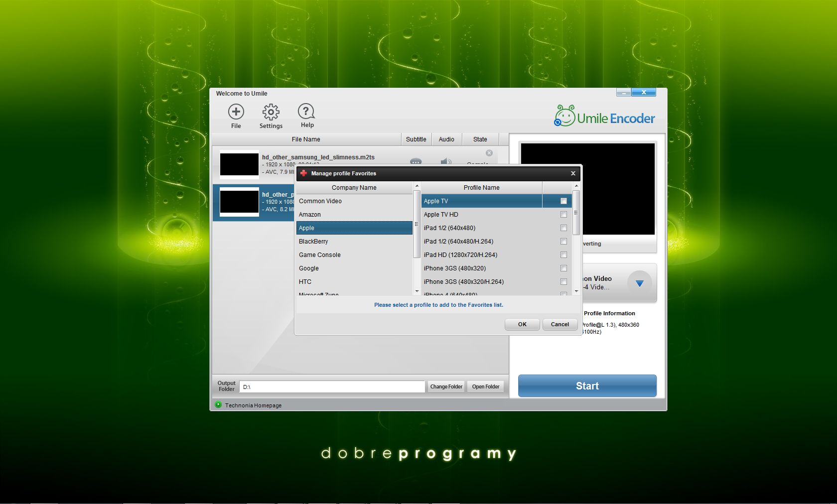The width and height of the screenshot is (837, 504).
Task: Click the Open Folder button
Action: coord(486,386)
